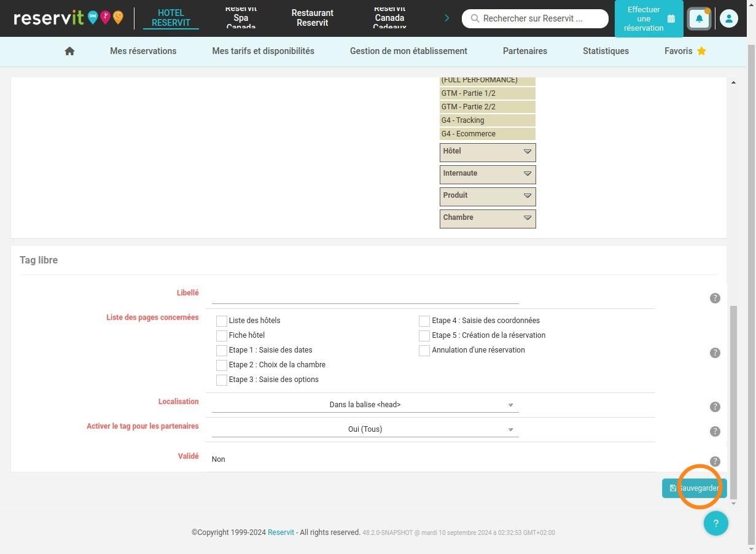Select the GTM - Partie 2/2 item
756x554 pixels.
(x=488, y=107)
